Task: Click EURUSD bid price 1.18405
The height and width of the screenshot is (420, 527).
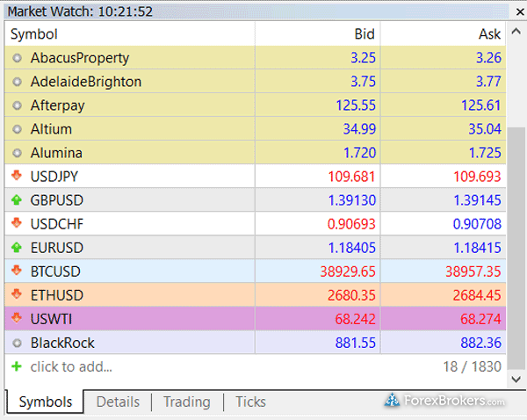Action: (x=352, y=248)
